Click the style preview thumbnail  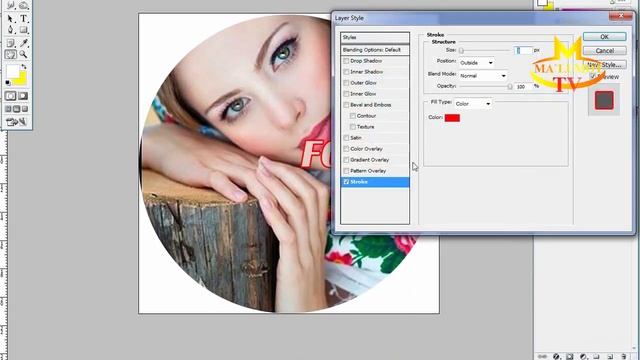tap(604, 100)
